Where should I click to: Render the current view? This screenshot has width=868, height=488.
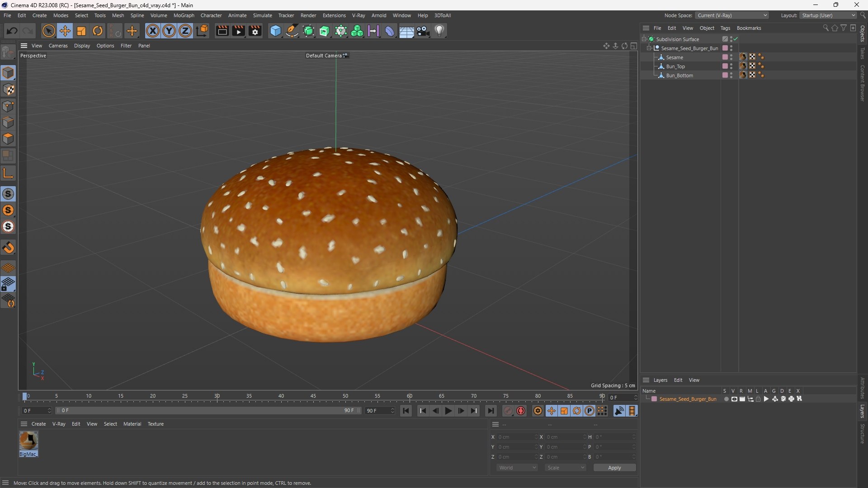(222, 31)
